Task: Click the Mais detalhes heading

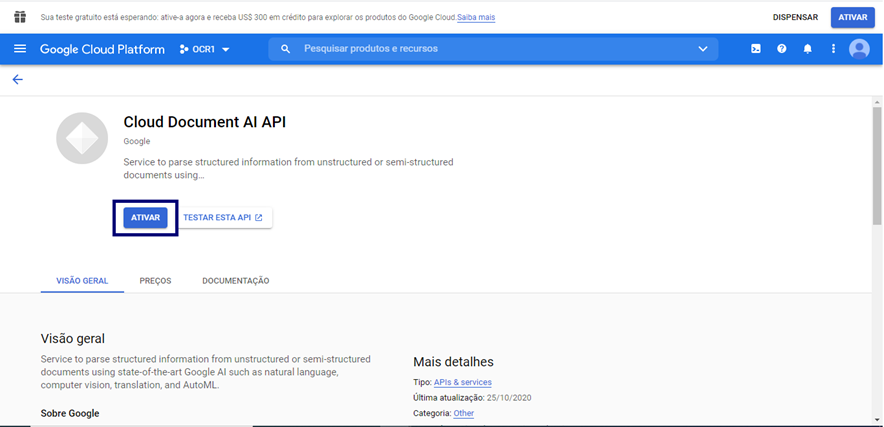Action: pyautogui.click(x=453, y=362)
